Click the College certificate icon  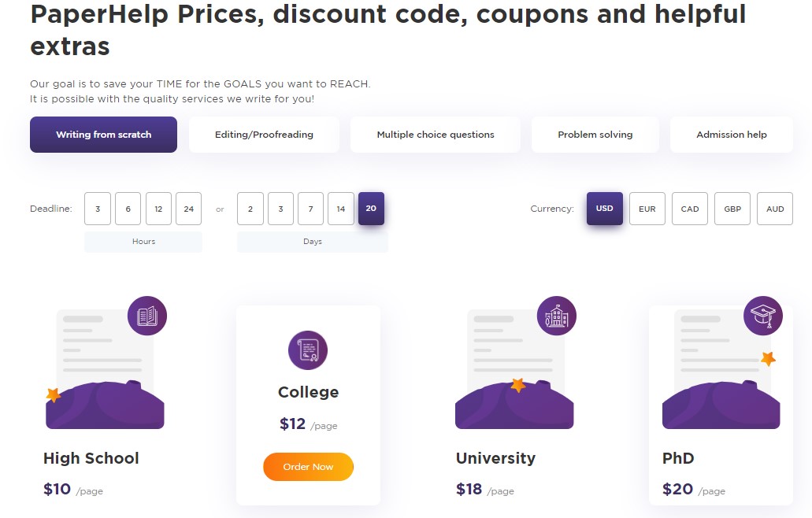308,350
